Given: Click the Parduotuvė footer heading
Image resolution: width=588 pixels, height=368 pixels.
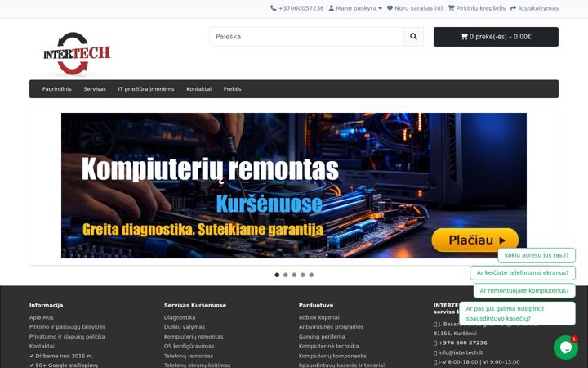Looking at the screenshot, I should [x=316, y=305].
